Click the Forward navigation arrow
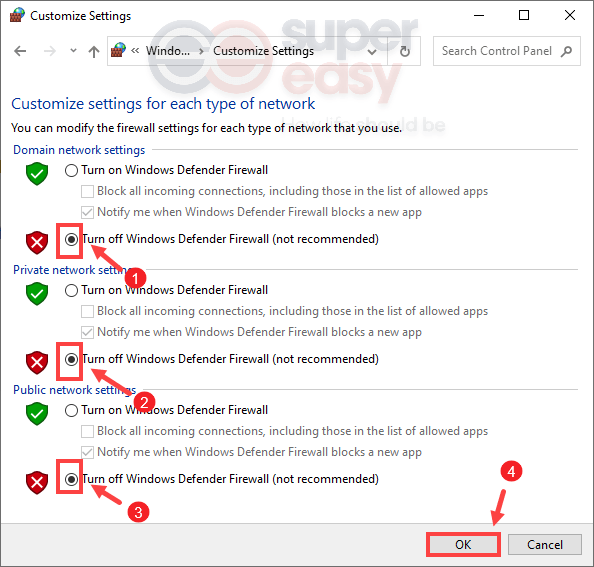Screen dimensions: 594x567 point(50,51)
